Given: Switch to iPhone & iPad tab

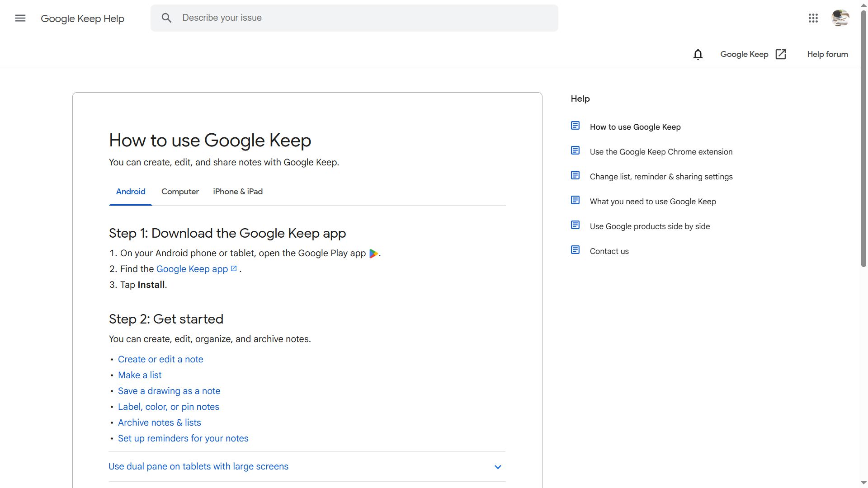Looking at the screenshot, I should tap(238, 192).
